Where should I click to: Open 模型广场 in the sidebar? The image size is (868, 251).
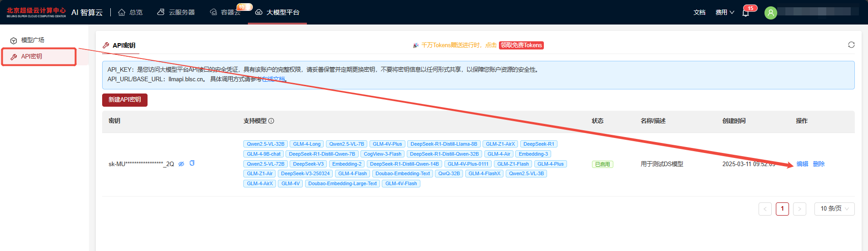pyautogui.click(x=33, y=40)
